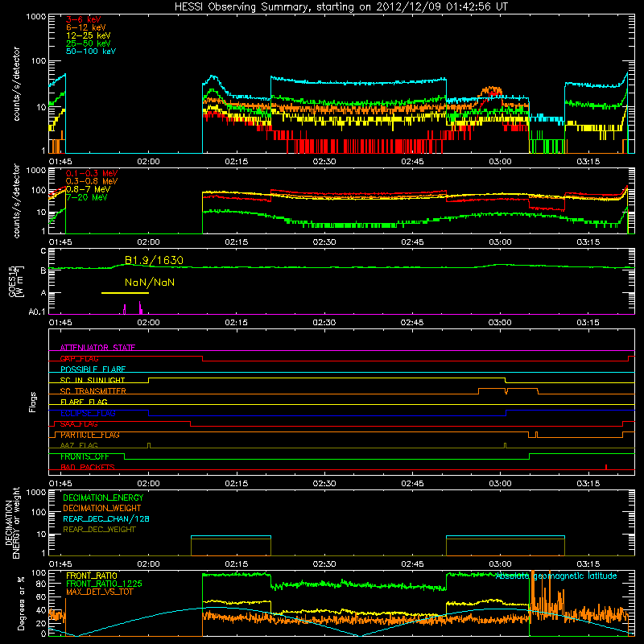This screenshot has width=644, height=644.
Task: Click counts/s/detector axis title of top panel
Action: pos(17,84)
